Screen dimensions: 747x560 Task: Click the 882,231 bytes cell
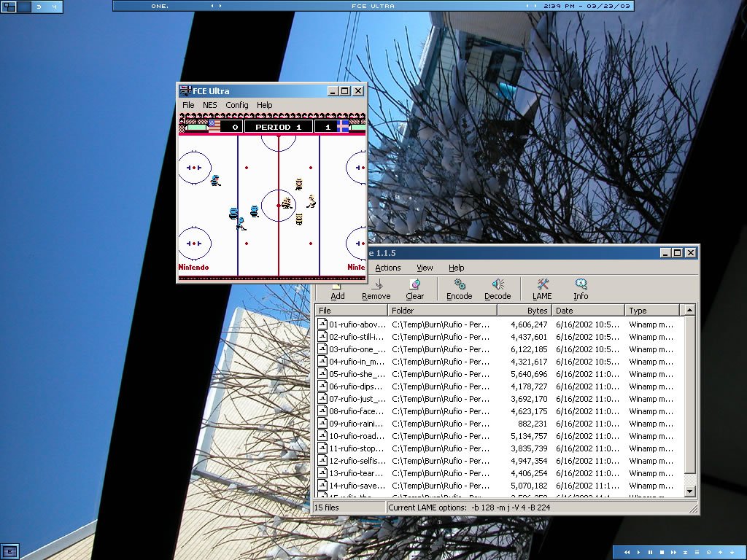(x=532, y=424)
